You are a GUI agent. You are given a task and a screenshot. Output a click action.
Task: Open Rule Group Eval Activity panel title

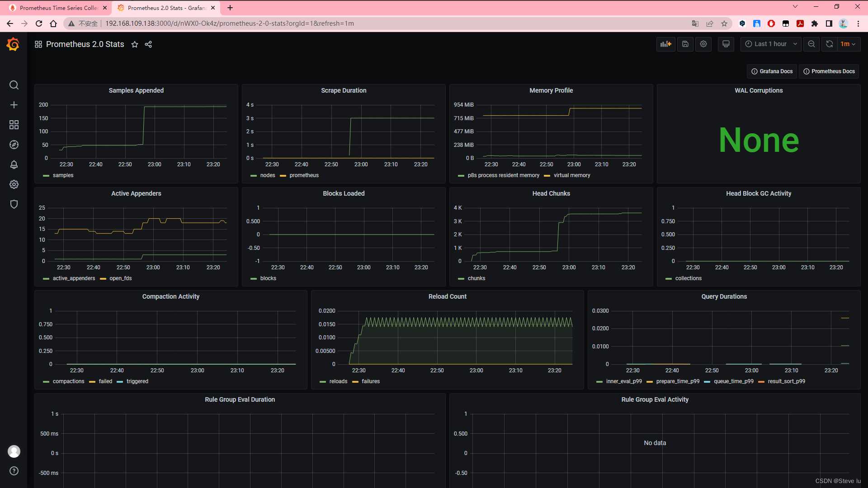click(655, 399)
